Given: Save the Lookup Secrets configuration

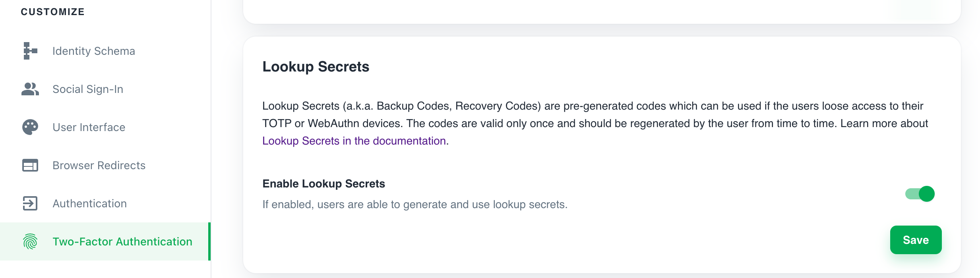Looking at the screenshot, I should tap(916, 240).
